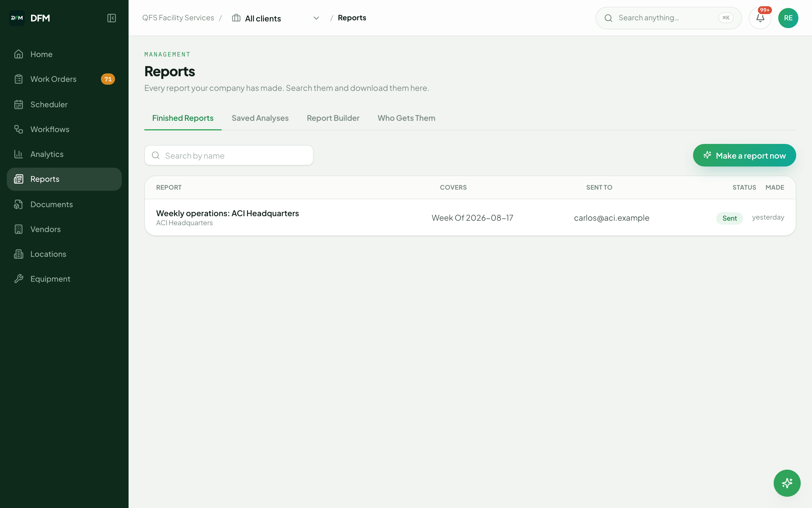Image resolution: width=812 pixels, height=508 pixels.
Task: Click the MANAGEMENT section label
Action: [167, 54]
